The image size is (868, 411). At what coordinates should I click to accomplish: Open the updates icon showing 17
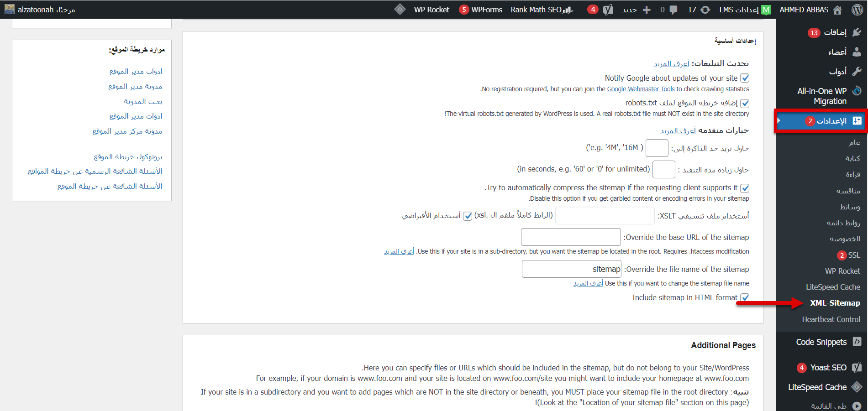click(x=705, y=10)
